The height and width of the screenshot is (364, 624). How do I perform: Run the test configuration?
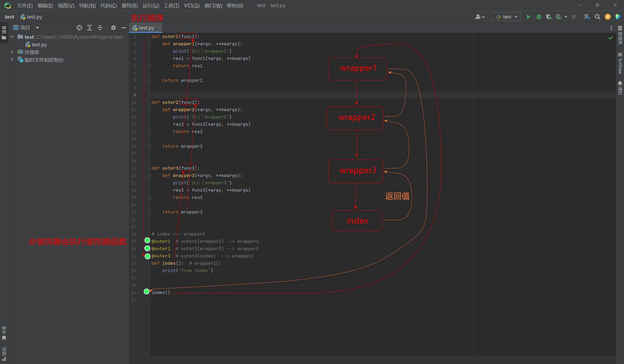pos(528,17)
